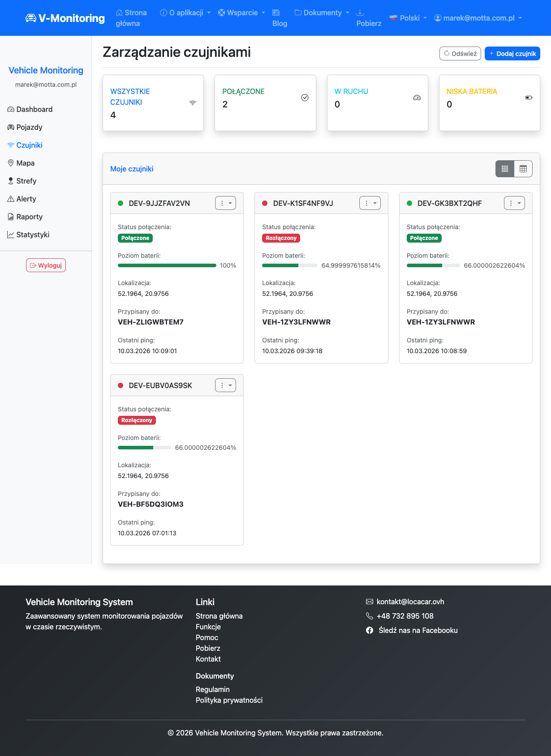Click the envelope icon beside kontakt@locacar.ovh
Viewport: 551px width, 756px height.
coord(370,602)
